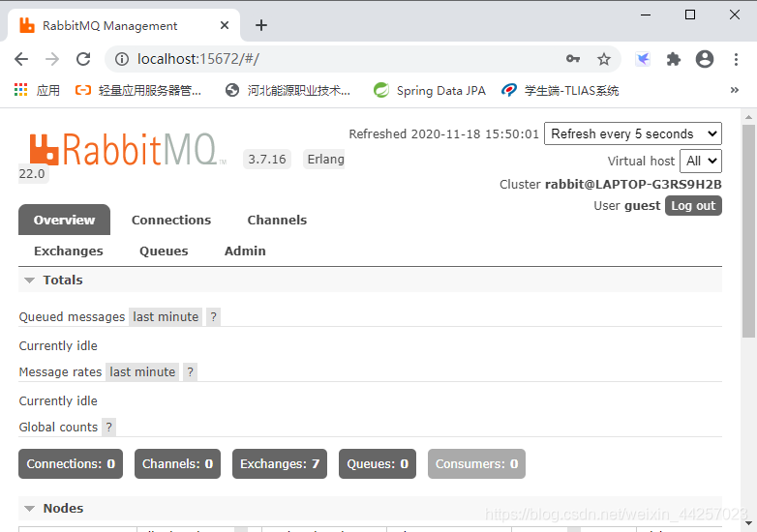Change Message rates last minute range
The image size is (757, 532).
pos(142,371)
